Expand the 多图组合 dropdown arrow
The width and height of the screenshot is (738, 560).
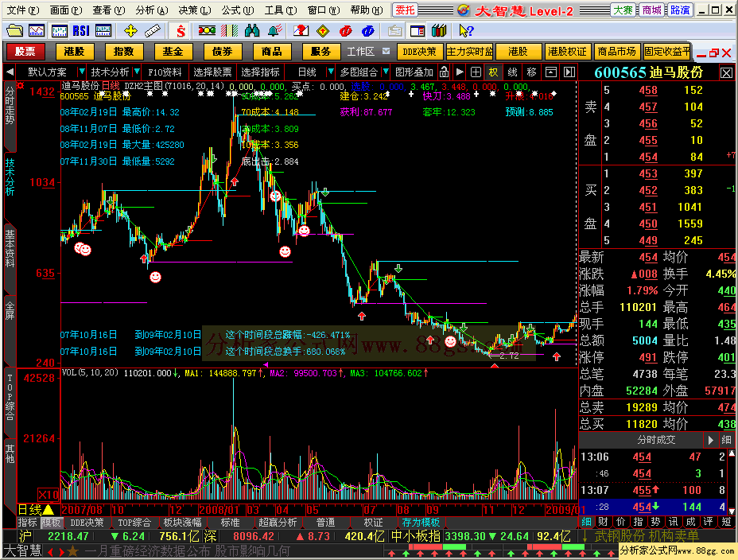click(x=386, y=72)
